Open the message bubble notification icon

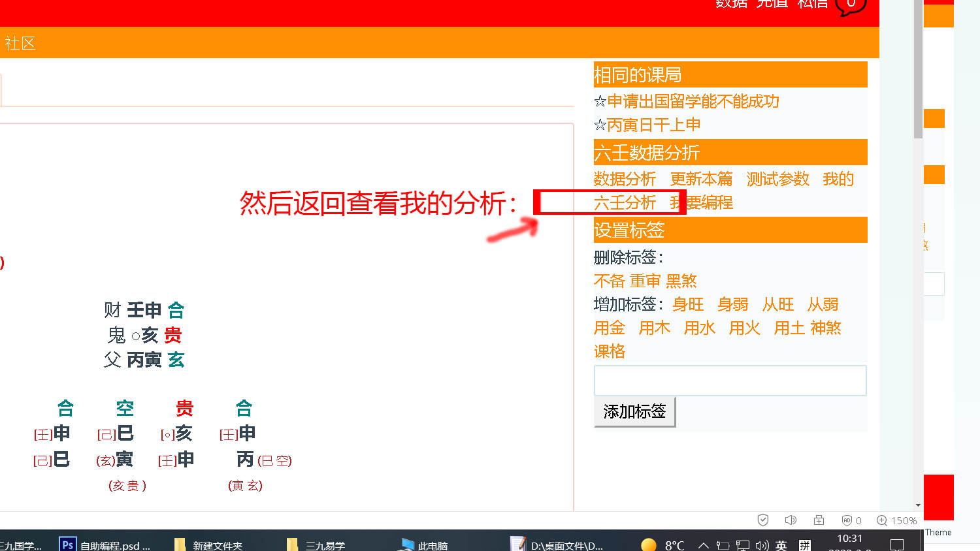851,5
